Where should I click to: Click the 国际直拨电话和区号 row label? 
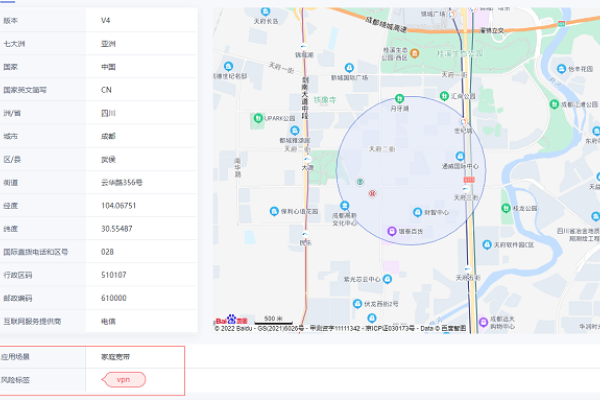pos(36,252)
